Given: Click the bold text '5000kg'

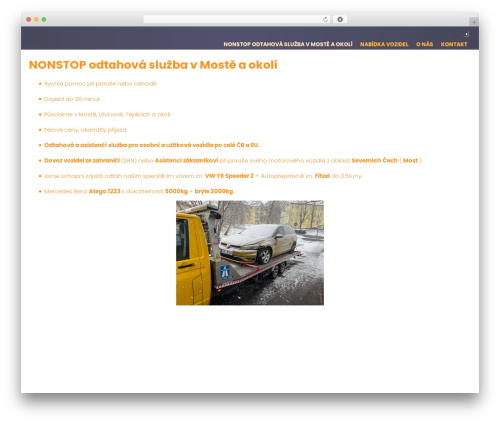Looking at the screenshot, I should [x=176, y=191].
